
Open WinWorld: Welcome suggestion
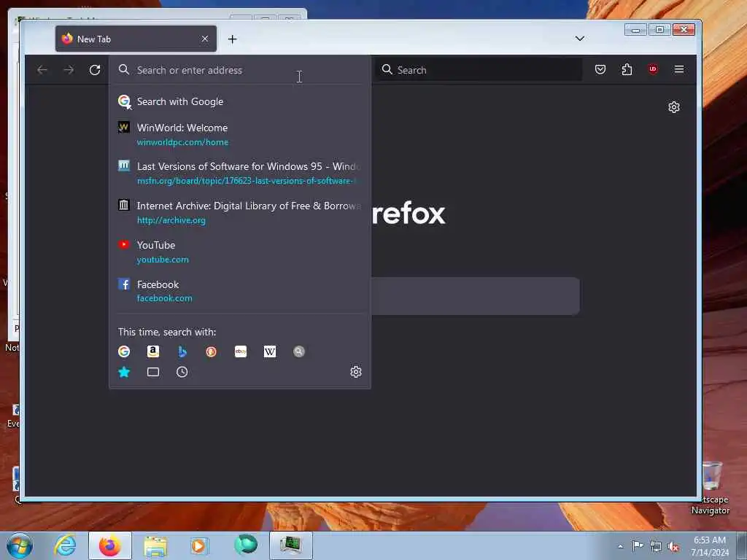coord(239,134)
